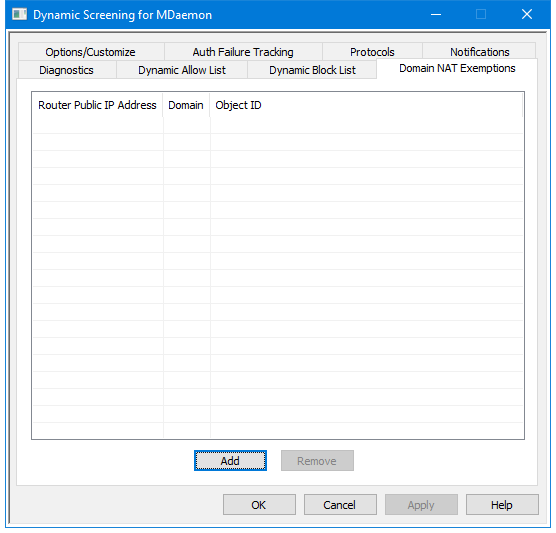
Task: Cancel the Dynamic Screening dialog
Action: pyautogui.click(x=340, y=505)
